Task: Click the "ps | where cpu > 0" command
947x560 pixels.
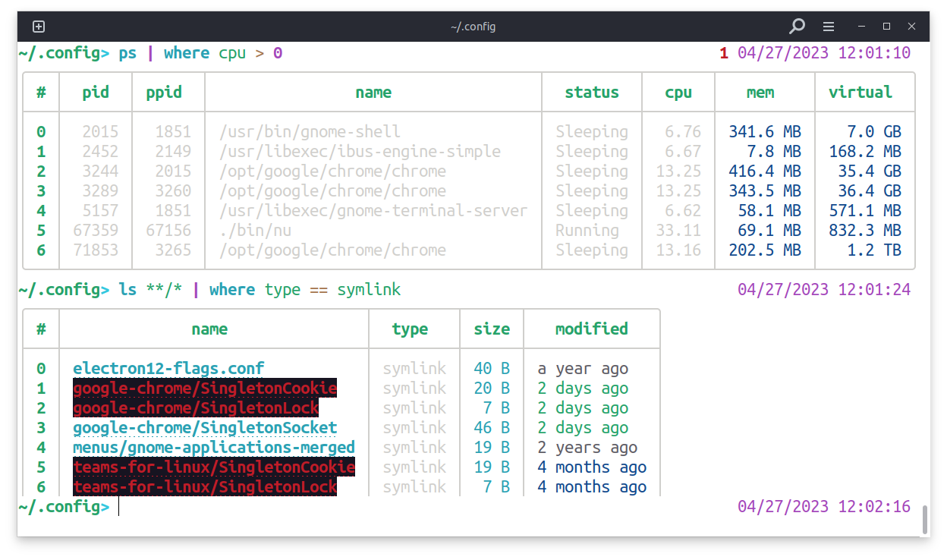Action: point(200,53)
